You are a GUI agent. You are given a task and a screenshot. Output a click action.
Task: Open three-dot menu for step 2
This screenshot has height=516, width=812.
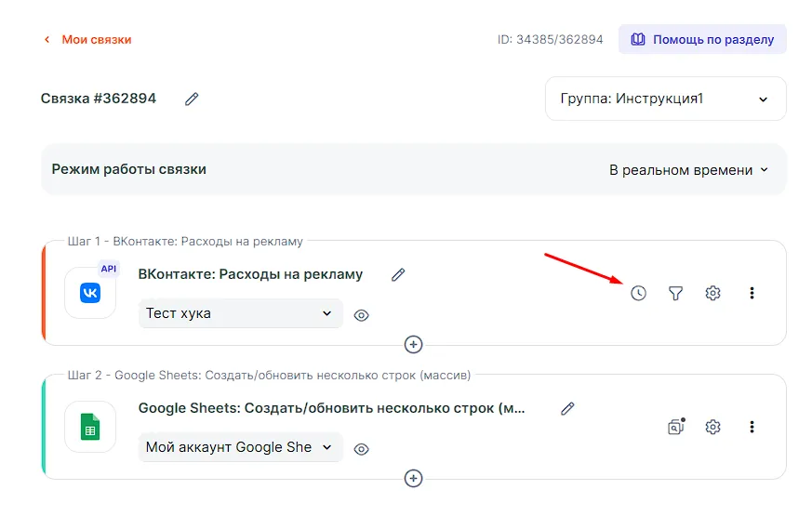click(x=752, y=427)
